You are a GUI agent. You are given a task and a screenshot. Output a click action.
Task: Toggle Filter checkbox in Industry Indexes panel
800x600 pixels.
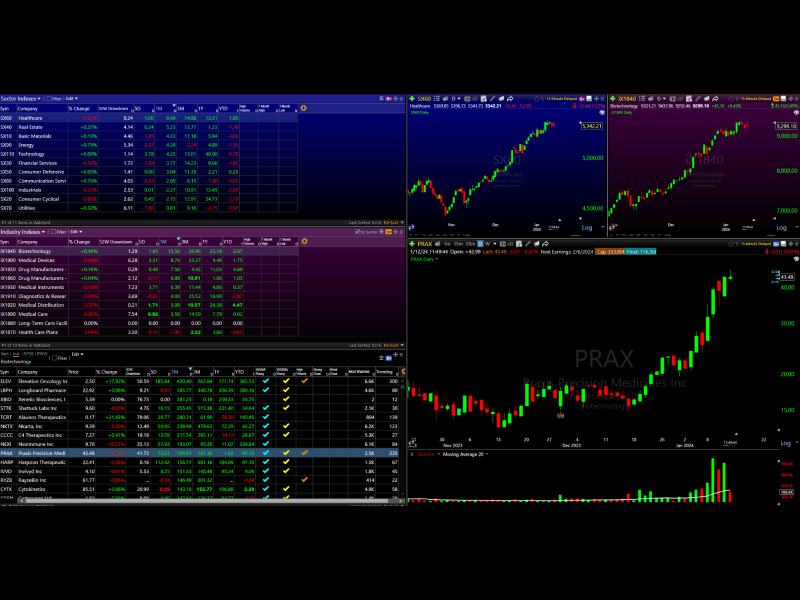click(x=53, y=232)
